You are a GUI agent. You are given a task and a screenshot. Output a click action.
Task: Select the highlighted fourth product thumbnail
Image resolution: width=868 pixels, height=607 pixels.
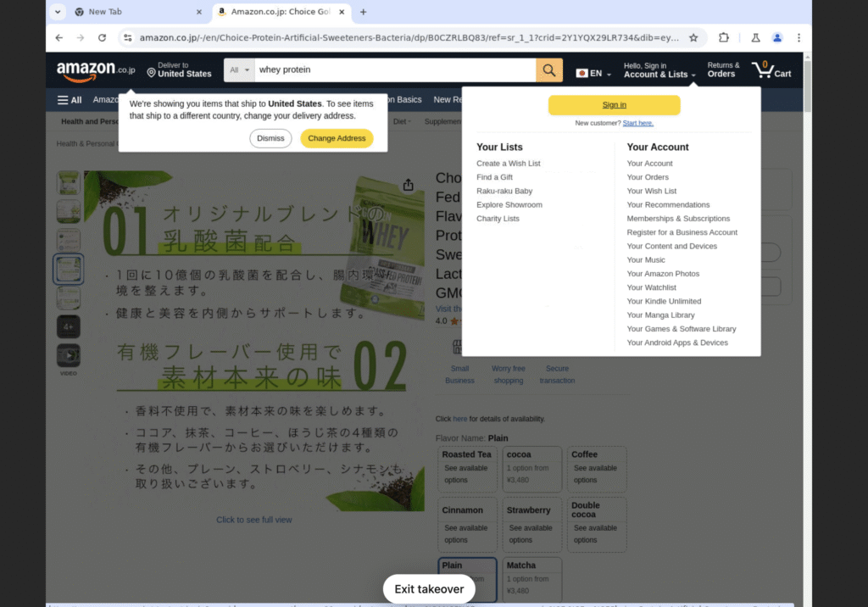pos(68,269)
